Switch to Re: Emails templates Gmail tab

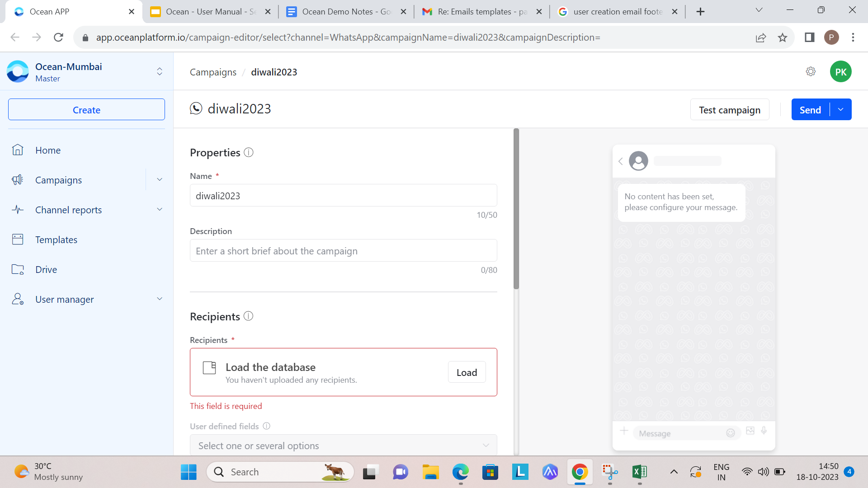pos(482,12)
